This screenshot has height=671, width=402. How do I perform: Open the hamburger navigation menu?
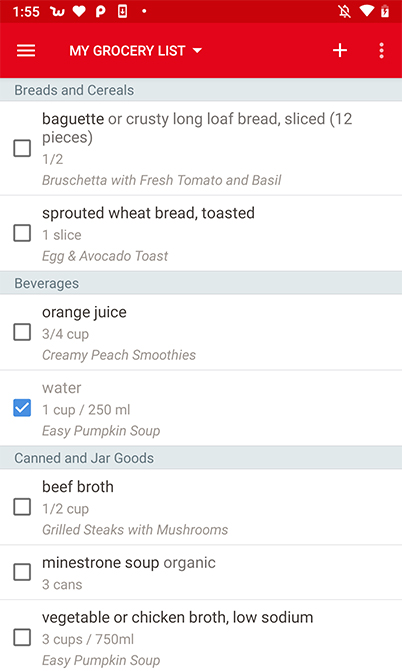26,50
